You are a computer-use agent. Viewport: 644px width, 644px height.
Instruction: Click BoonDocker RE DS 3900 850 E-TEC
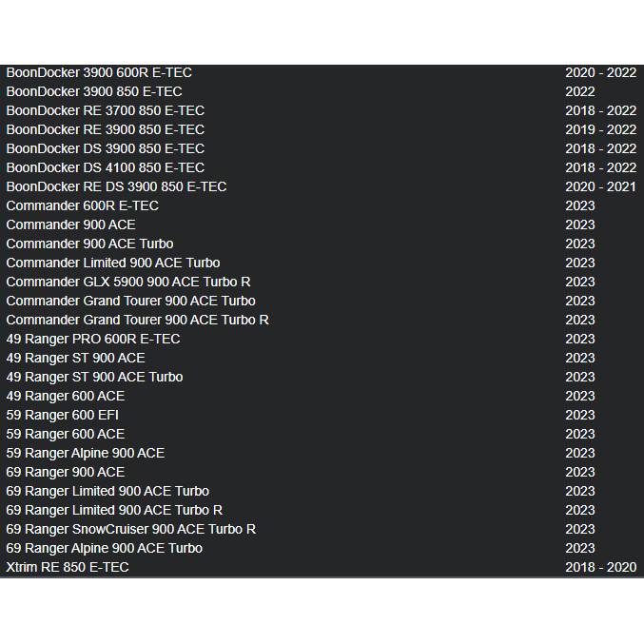click(116, 186)
